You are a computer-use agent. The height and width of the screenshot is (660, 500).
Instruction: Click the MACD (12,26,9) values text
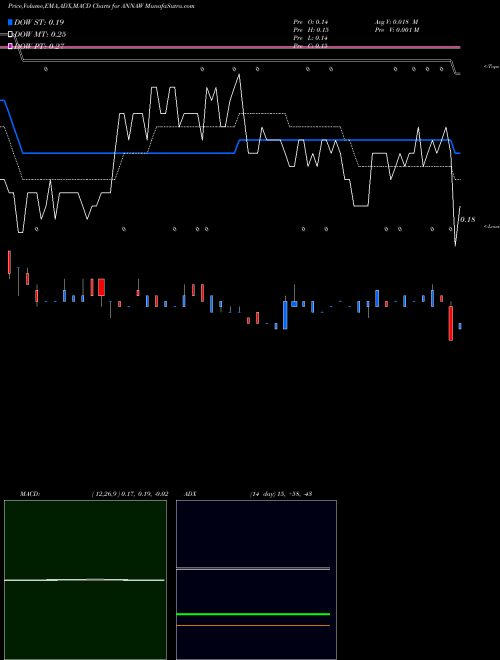click(130, 494)
